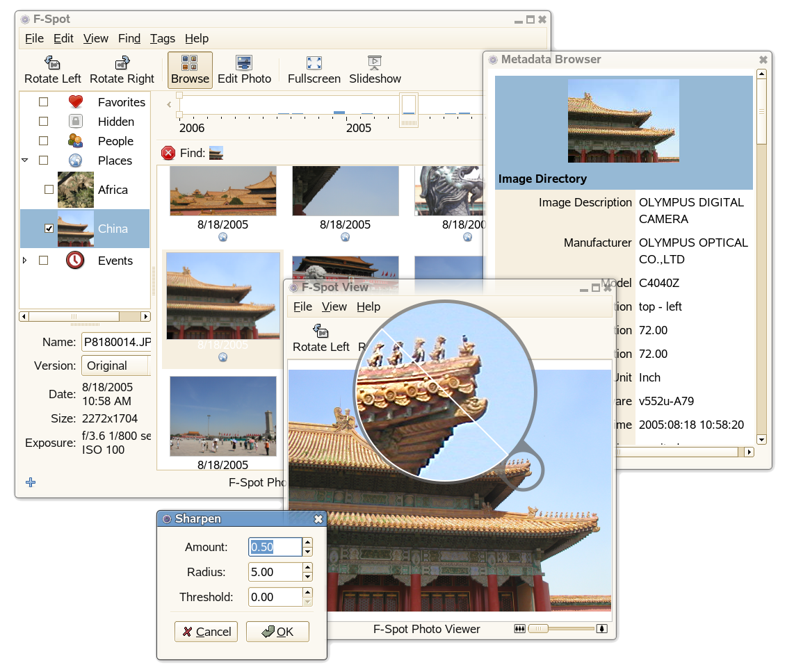Viewport: 794px width, 672px height.
Task: Click the timeline left arrow before 2006
Action: point(169,104)
